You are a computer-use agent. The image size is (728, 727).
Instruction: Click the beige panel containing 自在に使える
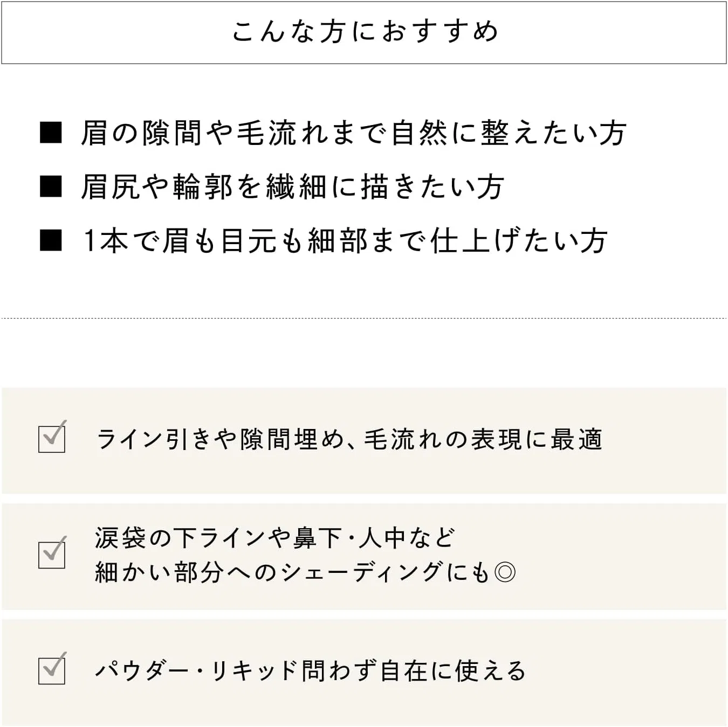[364, 673]
